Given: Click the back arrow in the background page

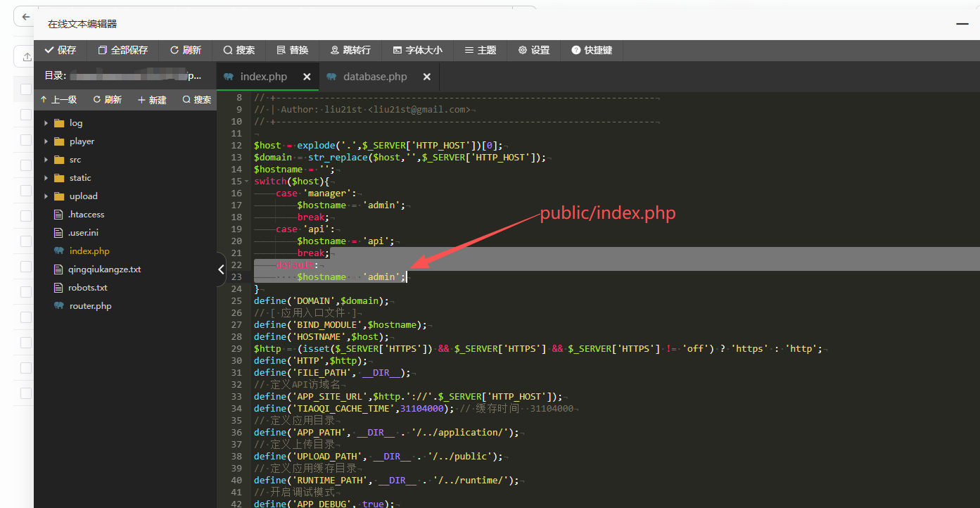Looking at the screenshot, I should (x=26, y=17).
